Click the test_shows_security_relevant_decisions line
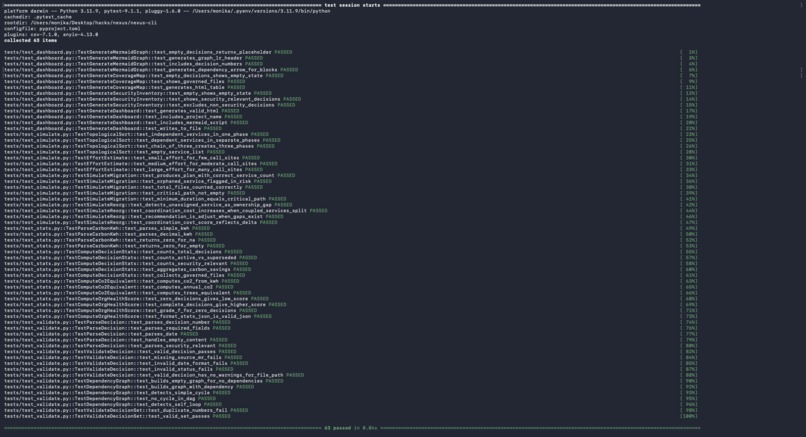 152,99
